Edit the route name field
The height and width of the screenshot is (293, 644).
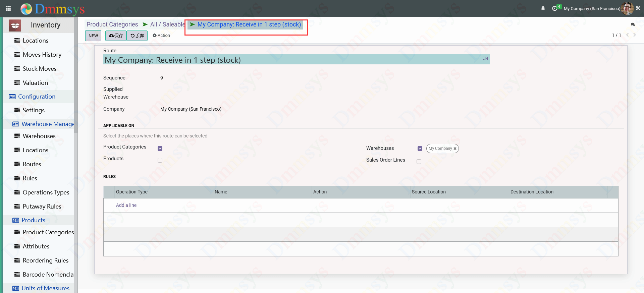296,60
